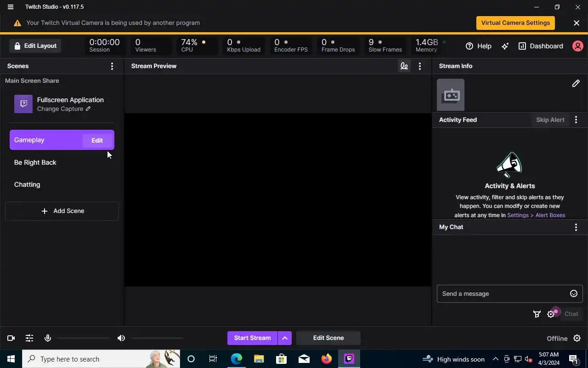Dismiss the virtual camera warning banner

tap(577, 23)
